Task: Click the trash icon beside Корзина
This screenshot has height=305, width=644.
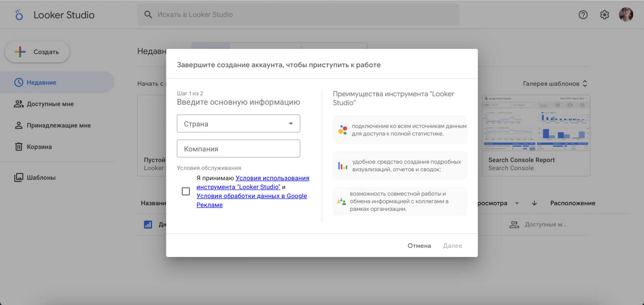Action: (19, 147)
